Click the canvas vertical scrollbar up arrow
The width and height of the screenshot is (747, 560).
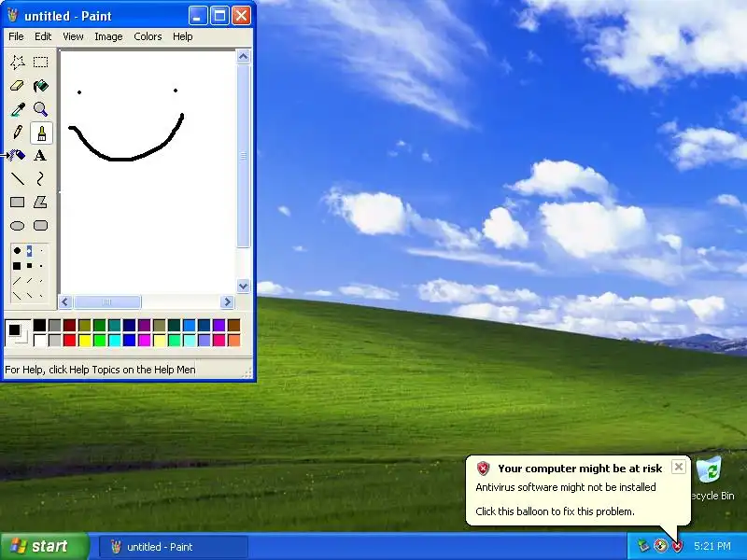tap(244, 57)
